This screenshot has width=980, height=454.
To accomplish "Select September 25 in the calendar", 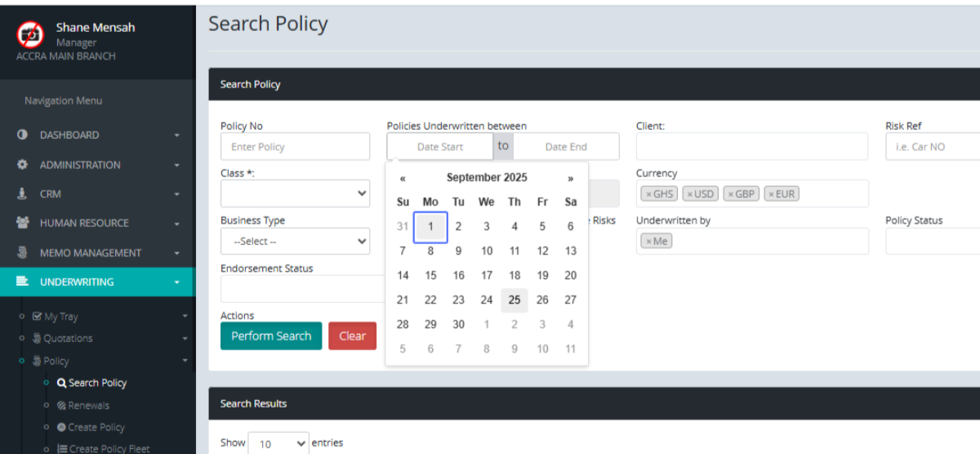I will point(514,300).
